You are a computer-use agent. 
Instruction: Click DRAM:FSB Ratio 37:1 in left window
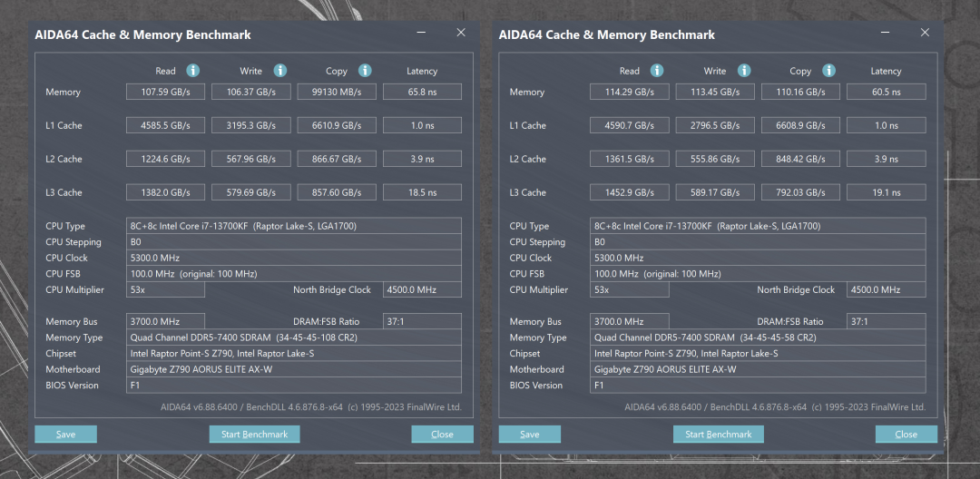(422, 322)
